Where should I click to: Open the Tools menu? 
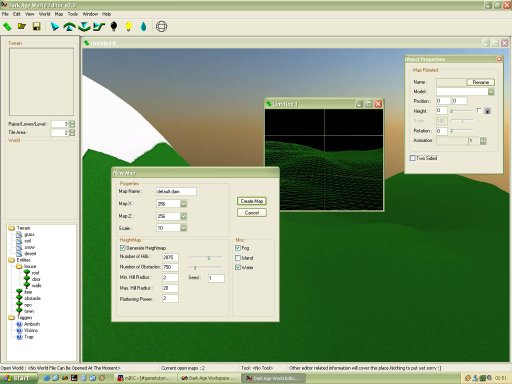tap(73, 14)
